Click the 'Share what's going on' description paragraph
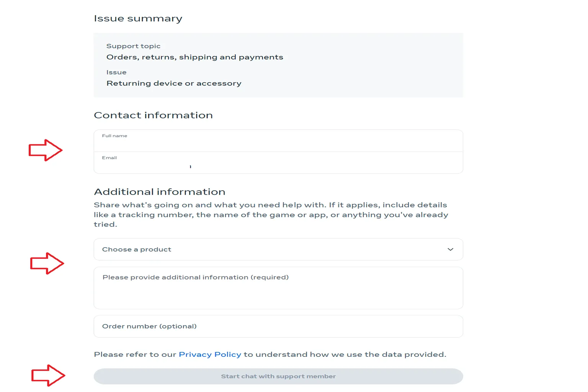 pos(271,215)
